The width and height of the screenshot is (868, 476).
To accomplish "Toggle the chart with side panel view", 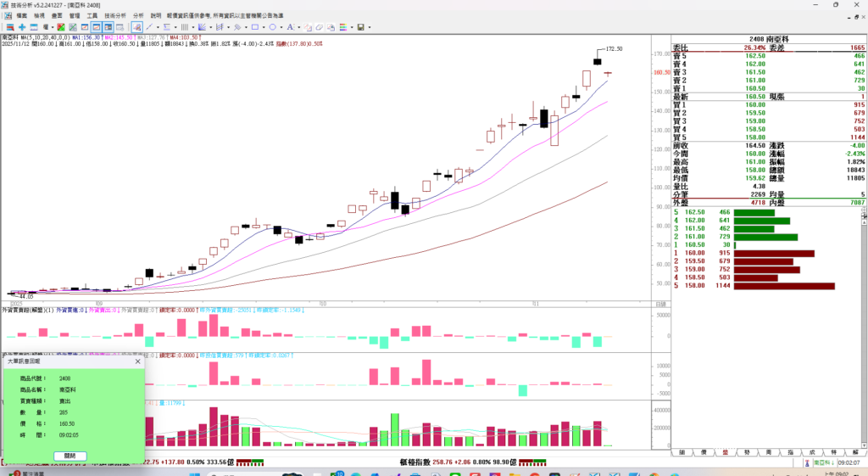I will [x=108, y=27].
